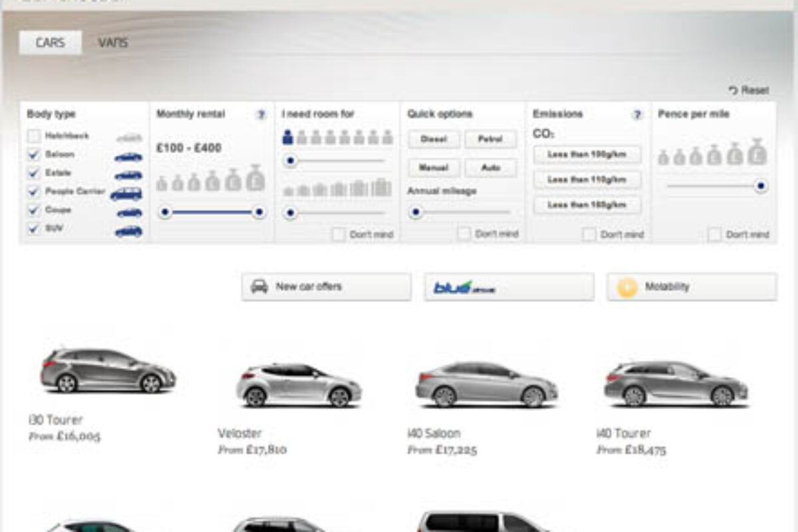798x532 pixels.
Task: Click the 'From £17,810' price text
Action: (253, 450)
